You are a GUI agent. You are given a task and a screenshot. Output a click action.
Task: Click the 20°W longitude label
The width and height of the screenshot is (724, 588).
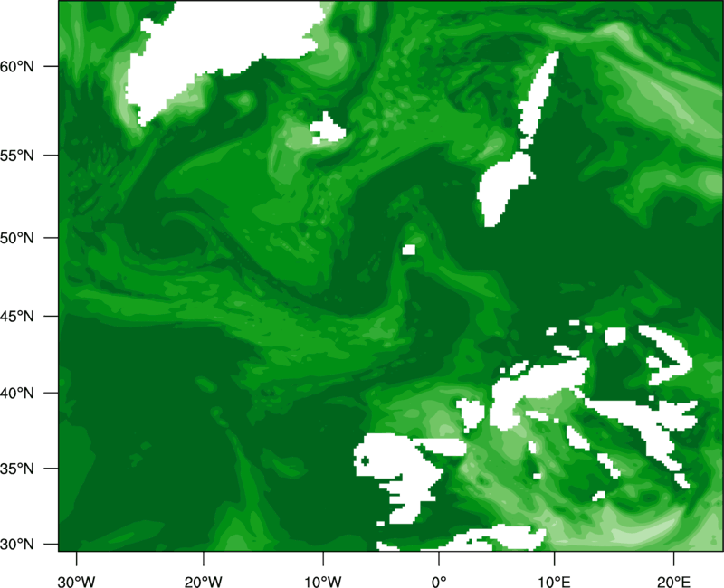[203, 582]
